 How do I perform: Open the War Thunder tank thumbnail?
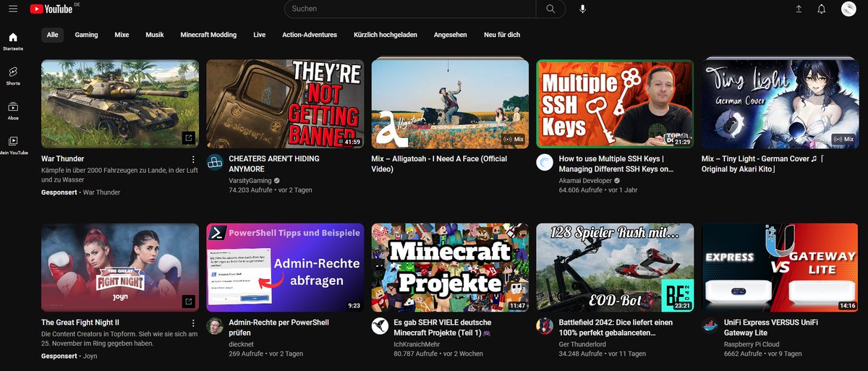pos(120,103)
